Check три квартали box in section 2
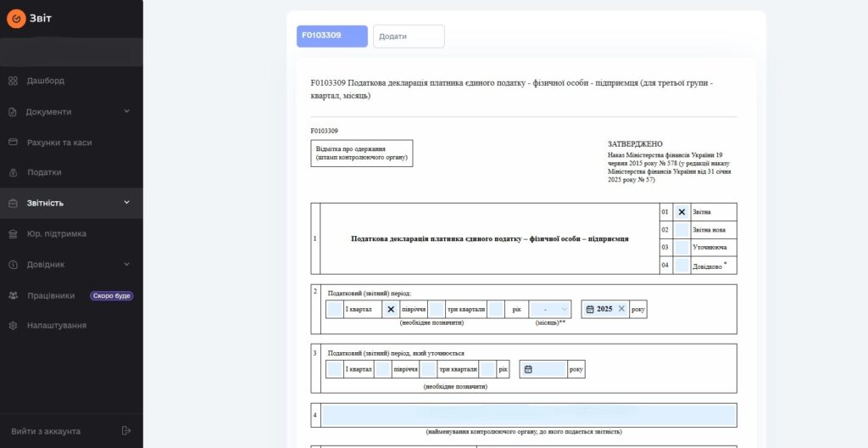This screenshot has width=868, height=448. point(437,310)
